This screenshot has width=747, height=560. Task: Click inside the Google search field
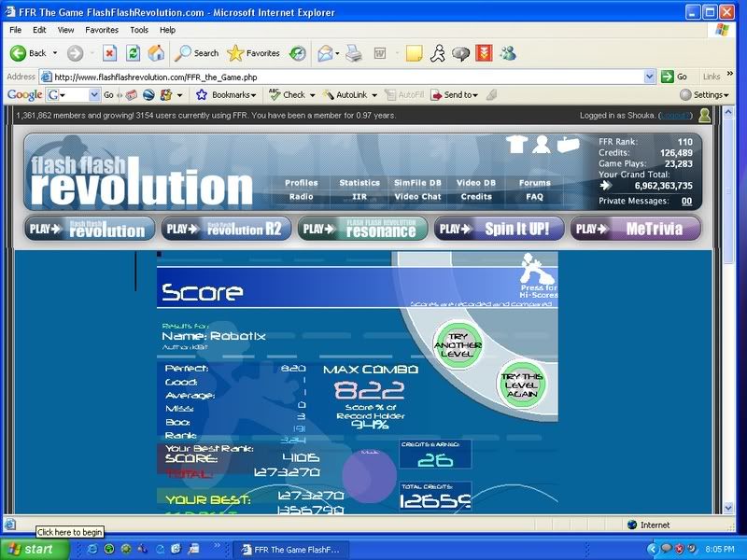pyautogui.click(x=73, y=95)
